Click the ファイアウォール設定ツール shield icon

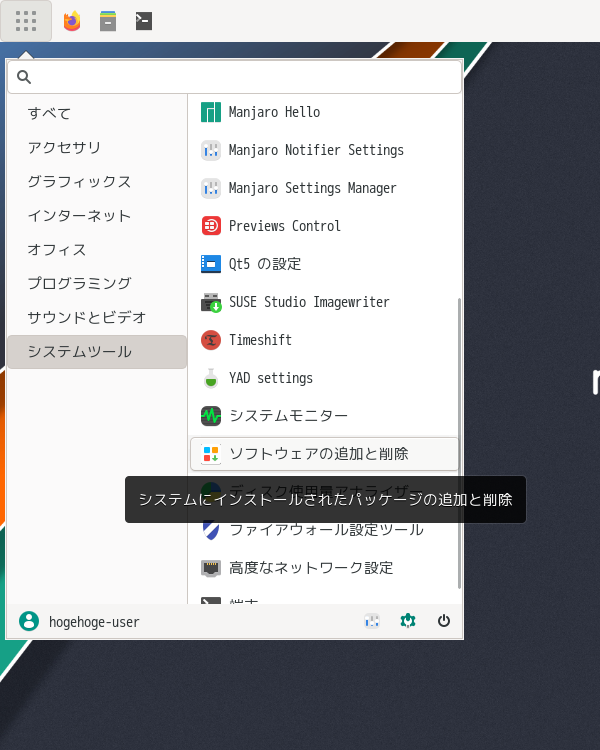click(x=211, y=530)
